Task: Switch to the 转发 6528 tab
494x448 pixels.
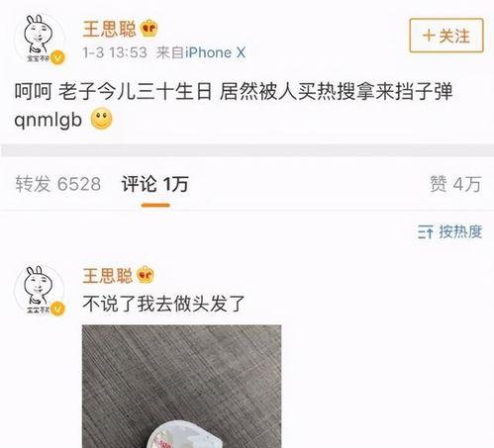Action: (58, 184)
